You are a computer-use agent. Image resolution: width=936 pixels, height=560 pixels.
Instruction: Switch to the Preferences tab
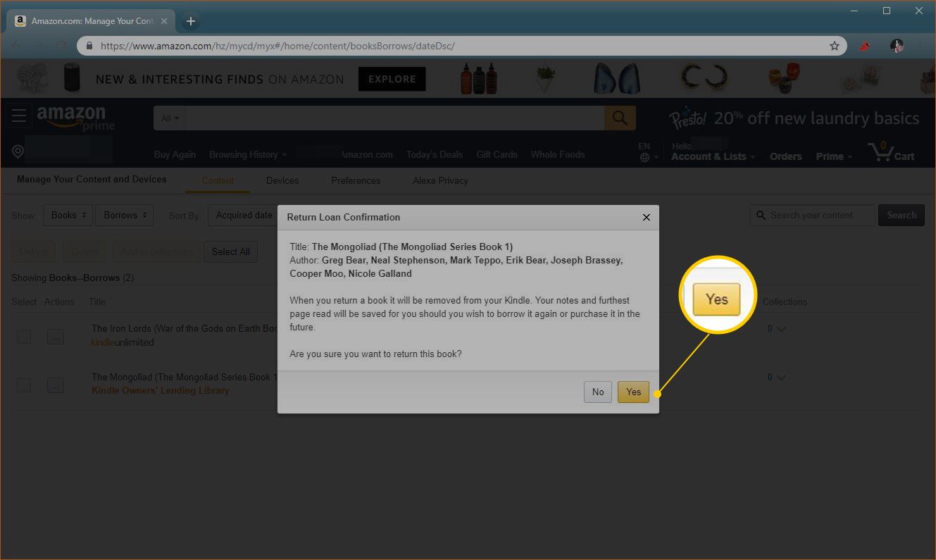[x=356, y=180]
